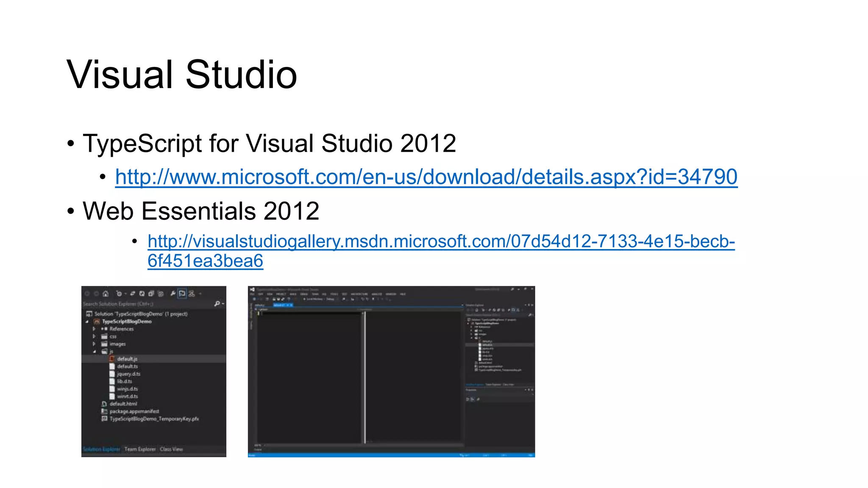Click the lib.d.ts file icon
The height and width of the screenshot is (488, 868).
tap(112, 381)
